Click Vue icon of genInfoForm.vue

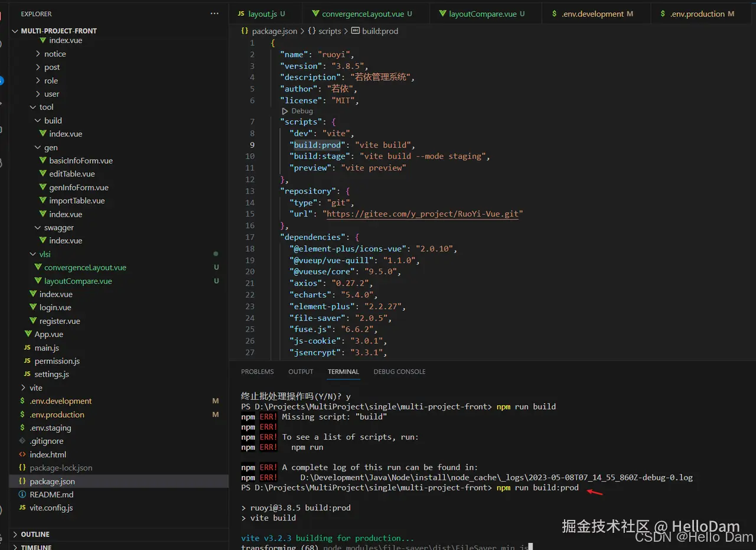(43, 187)
